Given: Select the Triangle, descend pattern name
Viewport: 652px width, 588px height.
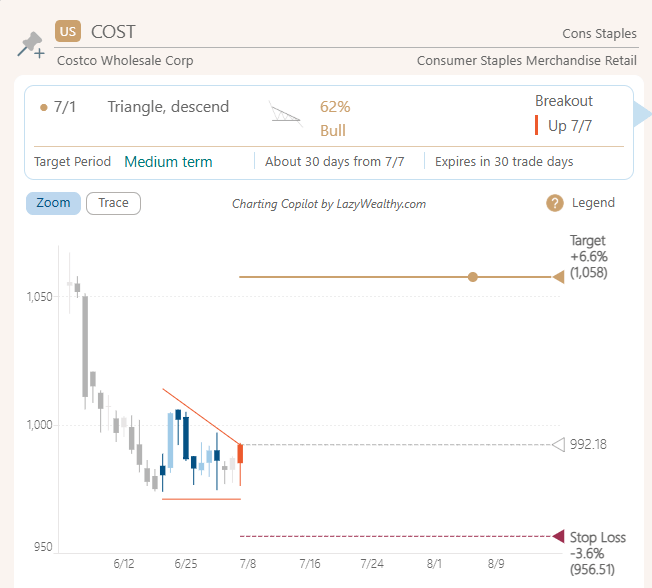Looking at the screenshot, I should [x=168, y=107].
